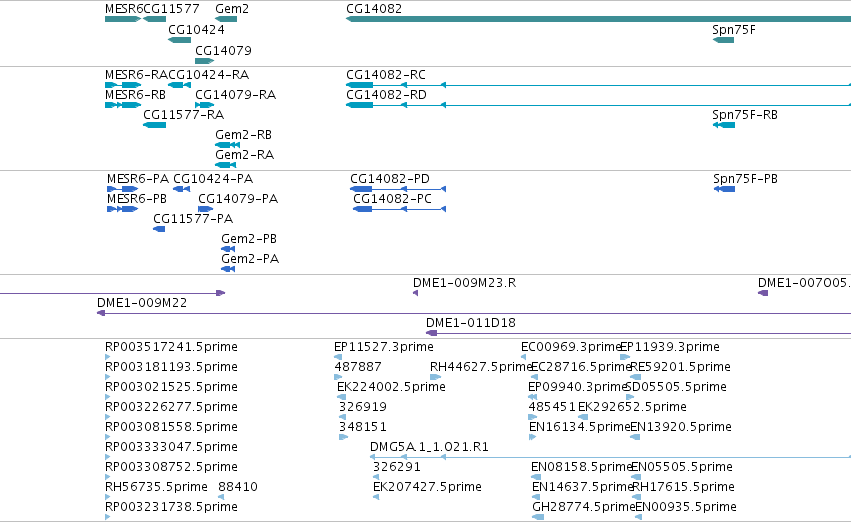Click the MESR6 gene label
The width and height of the screenshot is (851, 522).
[x=124, y=9]
